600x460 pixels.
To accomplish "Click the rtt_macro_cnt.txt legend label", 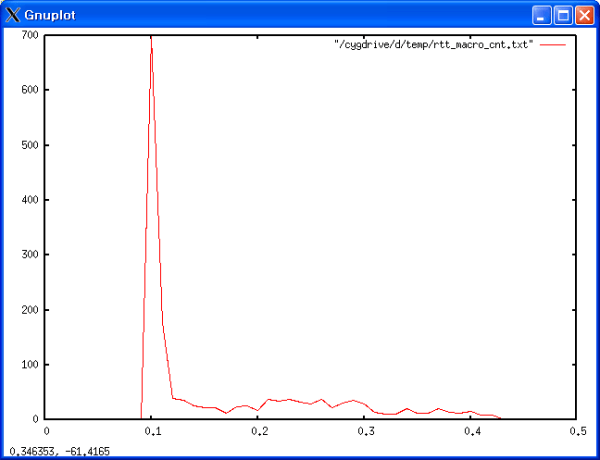I will click(434, 45).
